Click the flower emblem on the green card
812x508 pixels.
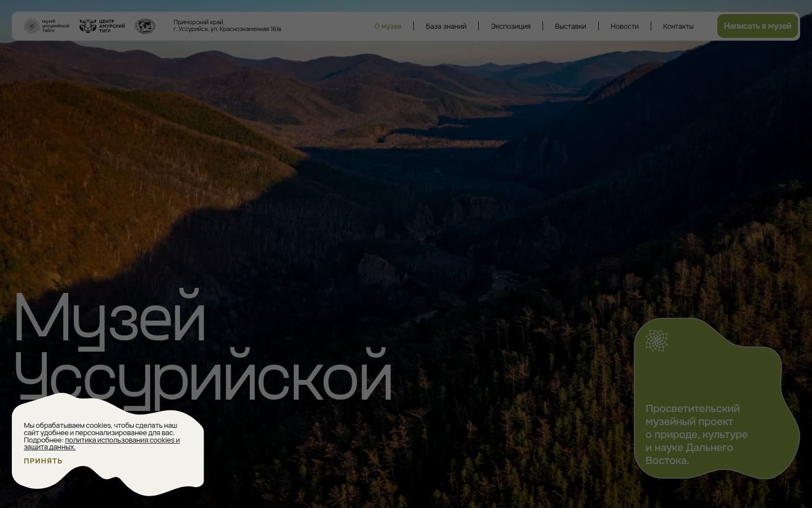point(656,341)
